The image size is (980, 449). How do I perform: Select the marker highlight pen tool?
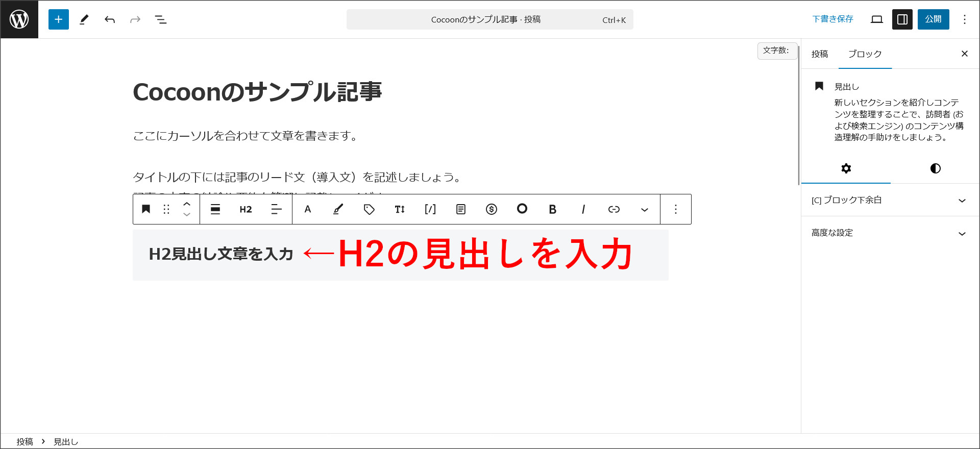[x=338, y=209]
